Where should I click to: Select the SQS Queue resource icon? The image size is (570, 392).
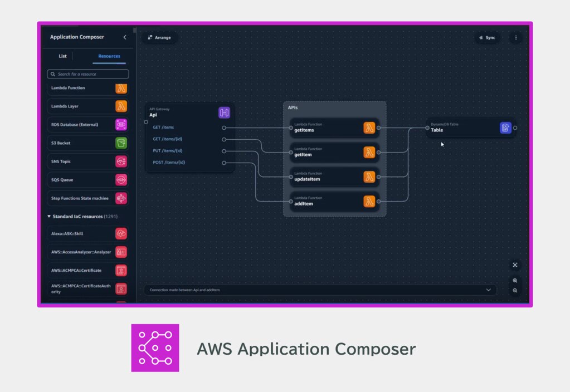tap(121, 180)
